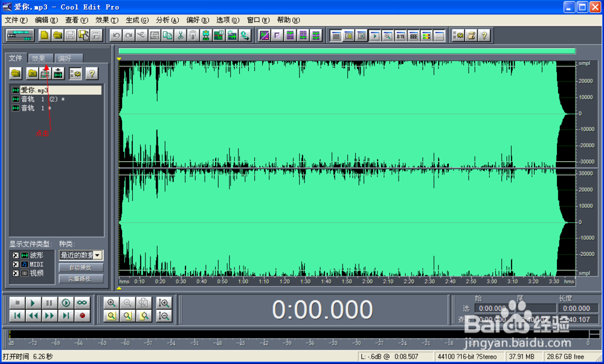Screen dimensions: 604x364
Task: Click the 自动播放 button
Action: pyautogui.click(x=80, y=267)
